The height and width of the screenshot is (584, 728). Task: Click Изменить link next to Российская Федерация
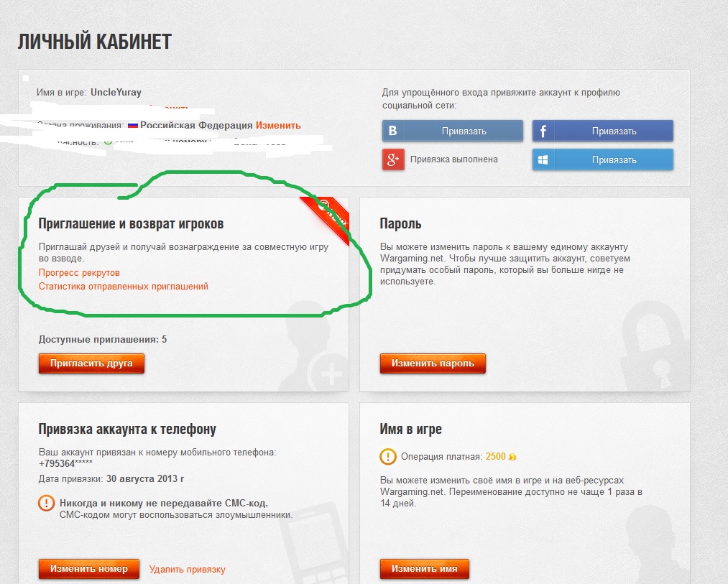(278, 125)
